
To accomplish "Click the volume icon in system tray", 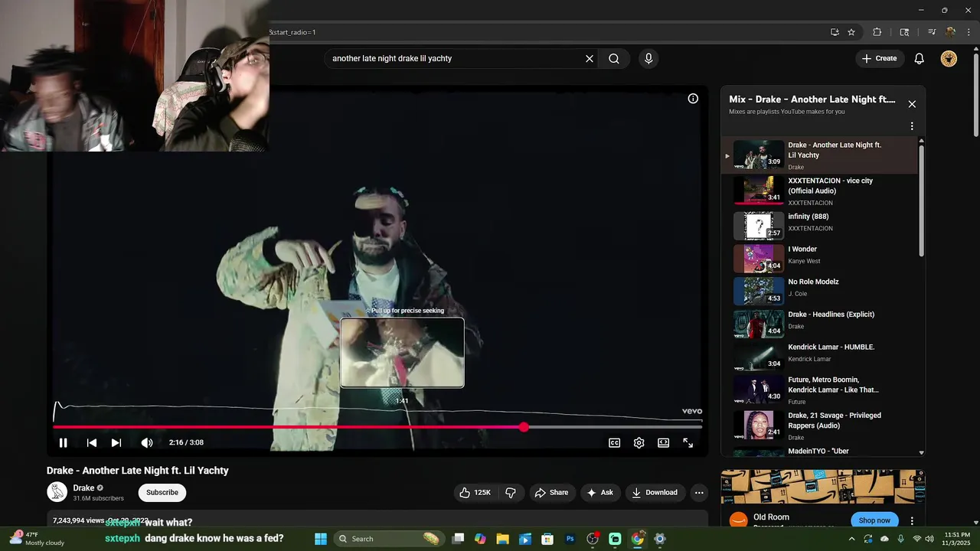I will pyautogui.click(x=930, y=539).
